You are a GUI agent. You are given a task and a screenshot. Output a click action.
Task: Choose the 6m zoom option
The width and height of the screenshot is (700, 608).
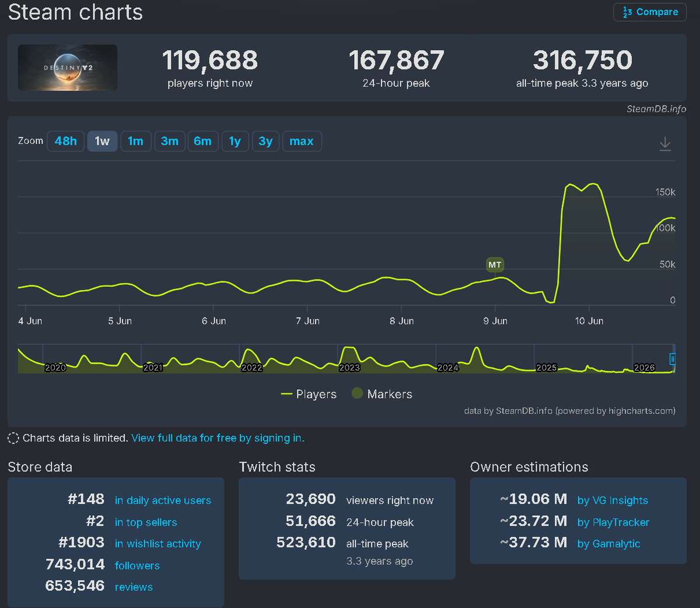[x=202, y=141]
